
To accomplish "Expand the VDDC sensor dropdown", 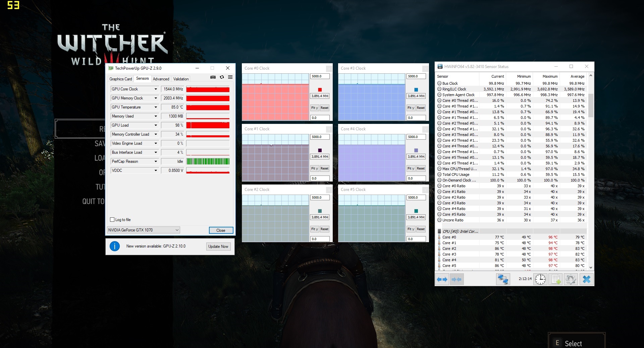I will pos(156,170).
